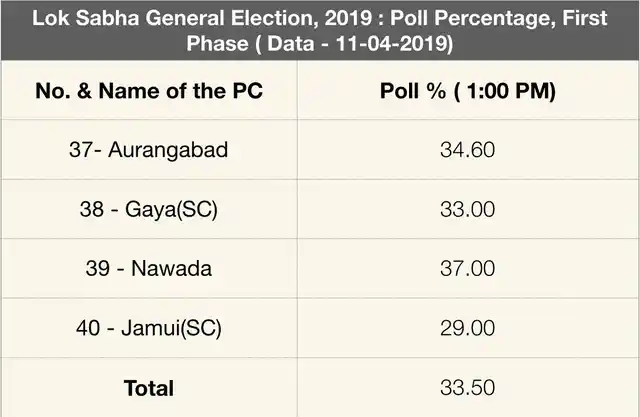640x417 pixels.
Task: Select the 'No. & Name of the PC' header
Action: (x=149, y=91)
